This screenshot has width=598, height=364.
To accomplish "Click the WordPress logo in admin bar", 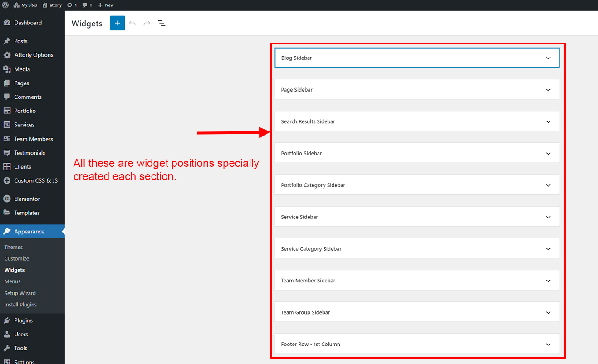I will 5,5.
